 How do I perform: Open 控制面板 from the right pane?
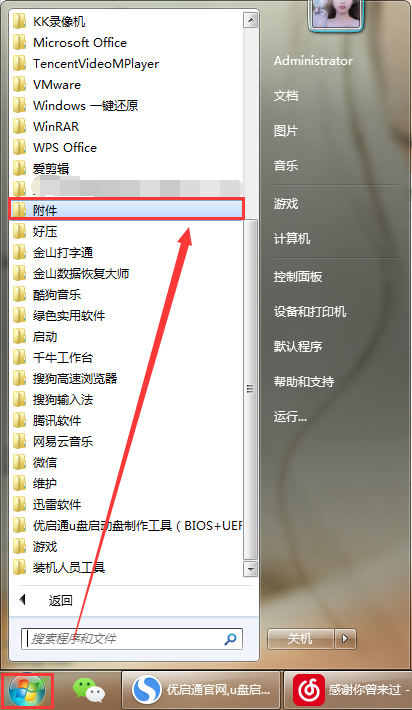[297, 276]
